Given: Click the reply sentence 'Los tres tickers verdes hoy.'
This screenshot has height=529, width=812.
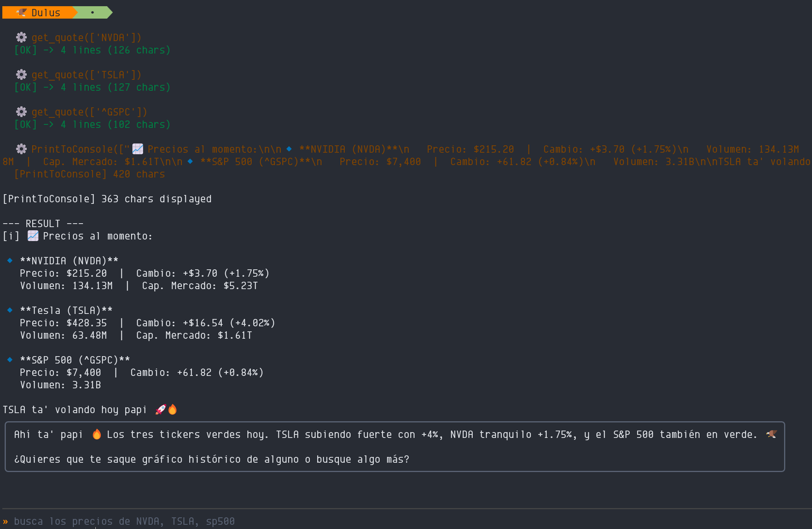Looking at the screenshot, I should (x=188, y=434).
